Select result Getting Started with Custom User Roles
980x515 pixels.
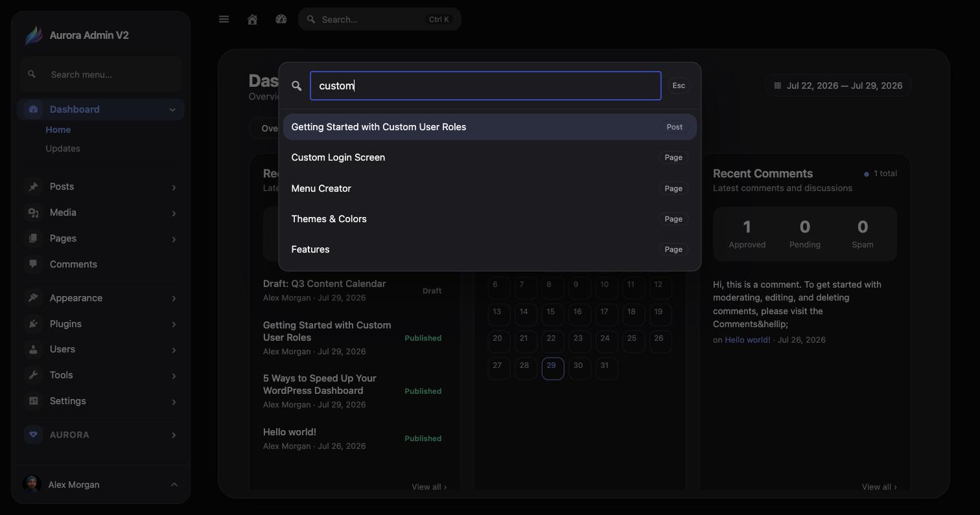click(490, 127)
